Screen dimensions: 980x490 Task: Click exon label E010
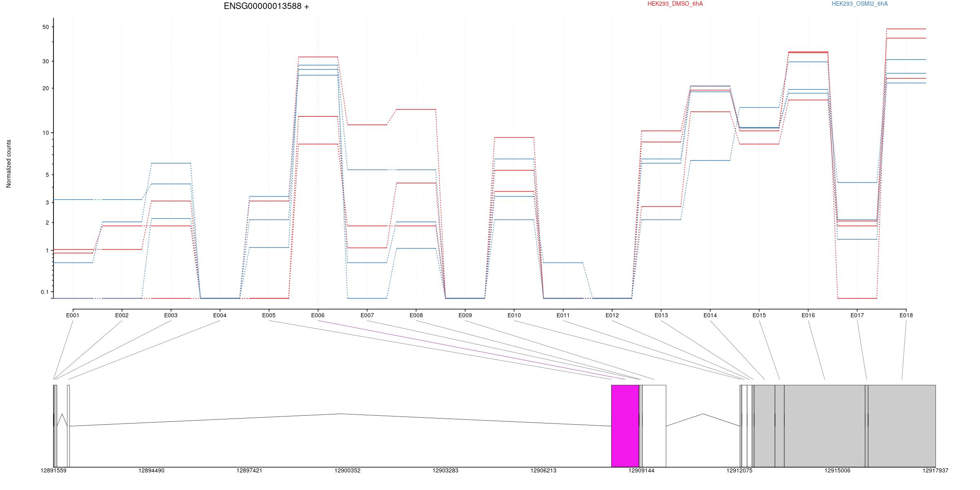pos(514,315)
